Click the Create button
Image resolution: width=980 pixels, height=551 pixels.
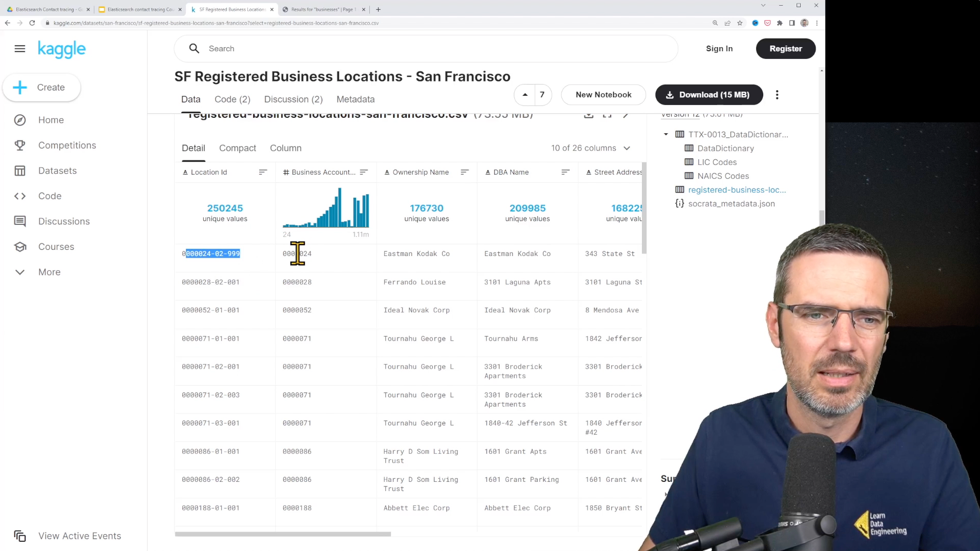pyautogui.click(x=42, y=88)
